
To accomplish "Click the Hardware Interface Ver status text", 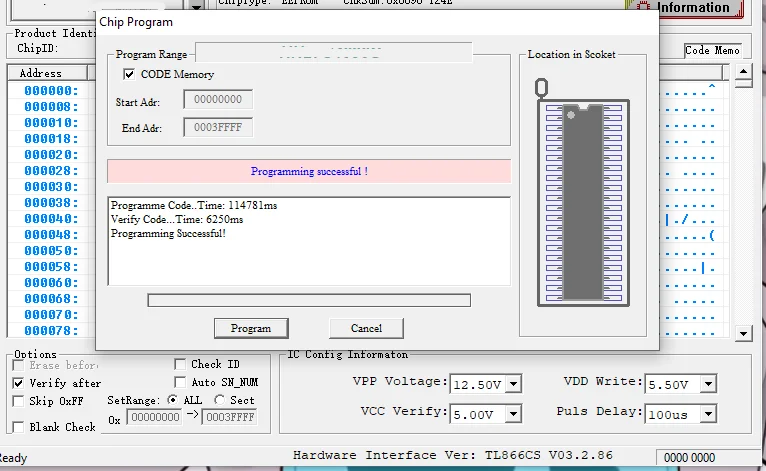I will tap(452, 455).
